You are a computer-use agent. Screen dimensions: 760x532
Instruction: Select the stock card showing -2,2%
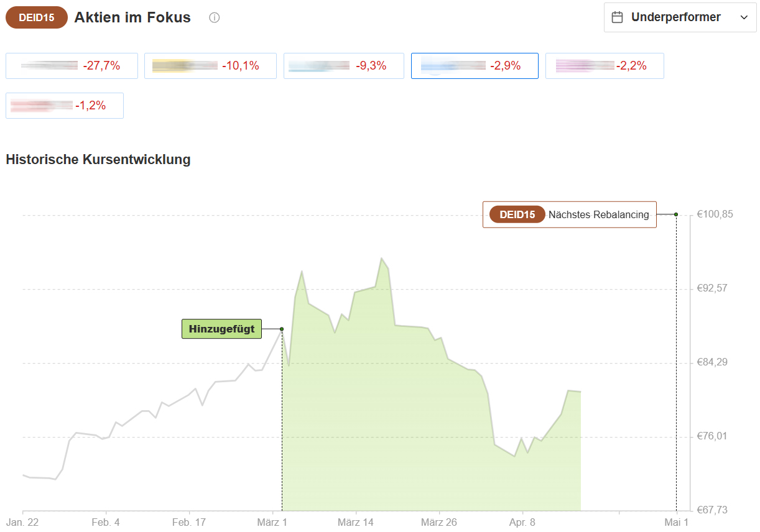coord(605,66)
